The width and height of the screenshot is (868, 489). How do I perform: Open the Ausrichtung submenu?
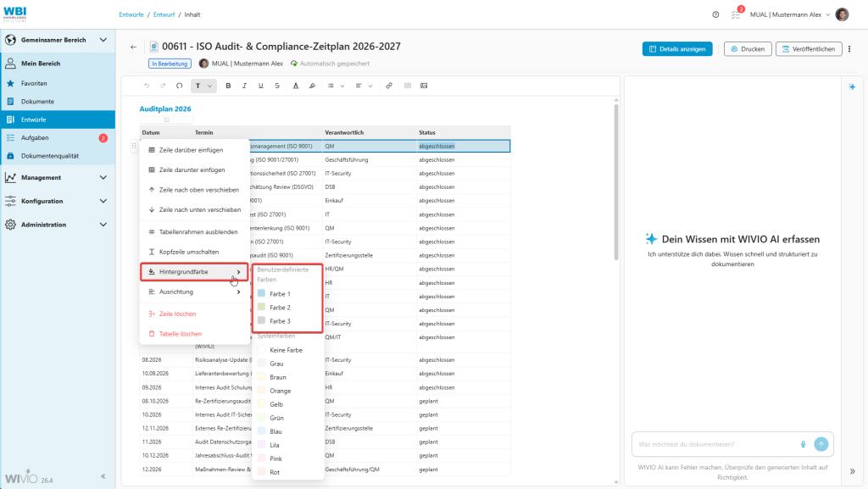point(194,292)
